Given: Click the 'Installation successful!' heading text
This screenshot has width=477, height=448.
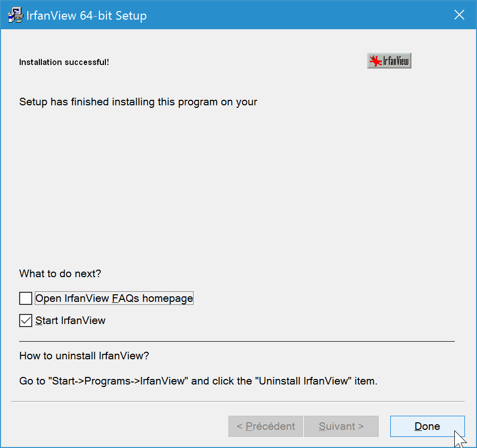Looking at the screenshot, I should pos(64,62).
